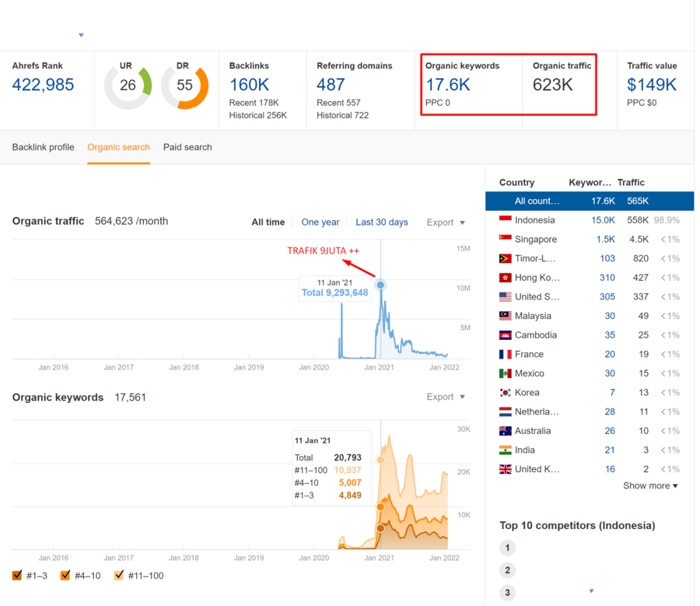
Task: Select competitor number 1 badge
Action: point(507,548)
